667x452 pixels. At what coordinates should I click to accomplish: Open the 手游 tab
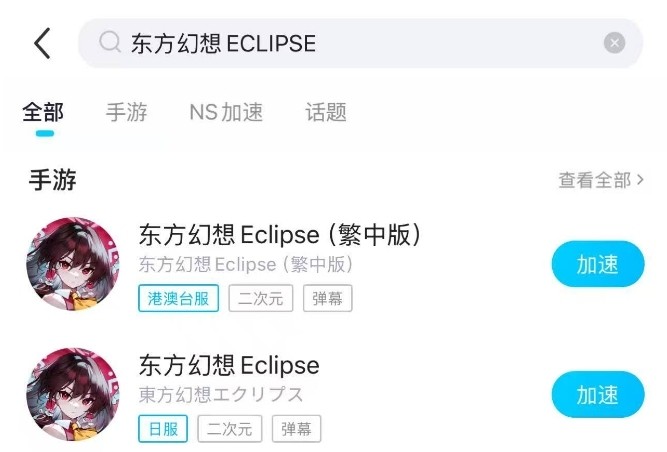[126, 112]
